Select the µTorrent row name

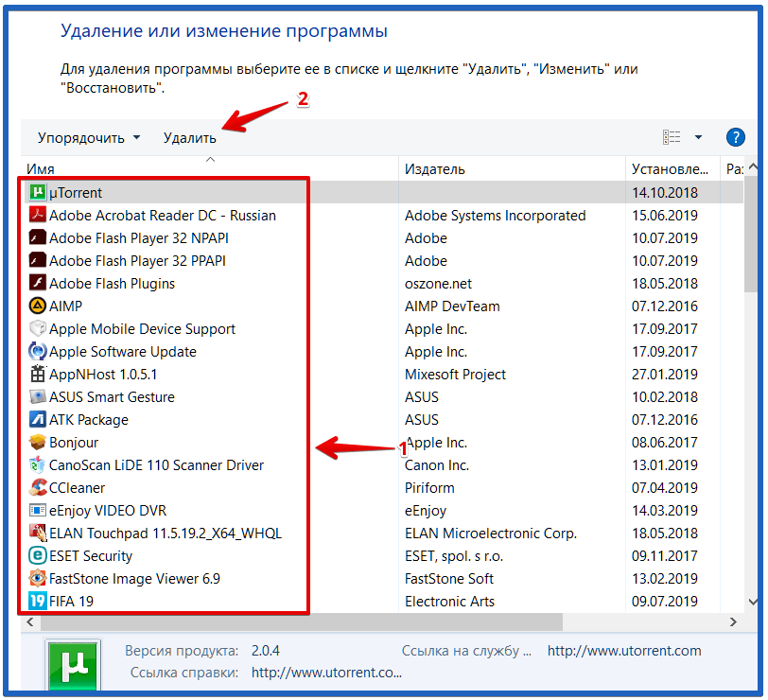[76, 193]
